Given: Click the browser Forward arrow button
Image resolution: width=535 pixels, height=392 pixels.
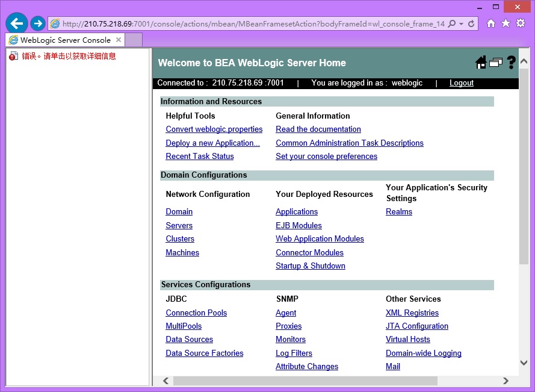Looking at the screenshot, I should 38,23.
